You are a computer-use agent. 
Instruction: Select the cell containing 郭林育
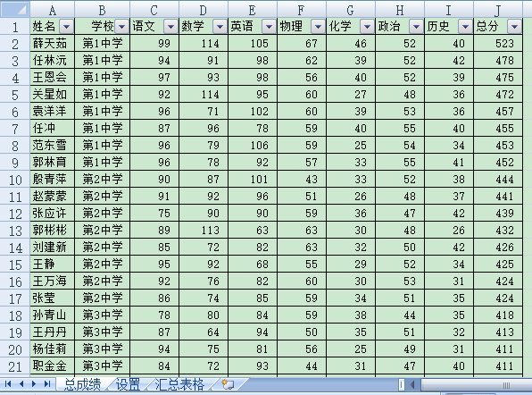[x=53, y=162]
